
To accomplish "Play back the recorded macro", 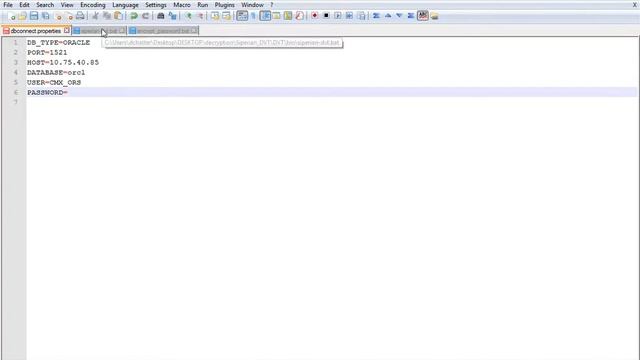I will (x=338, y=16).
